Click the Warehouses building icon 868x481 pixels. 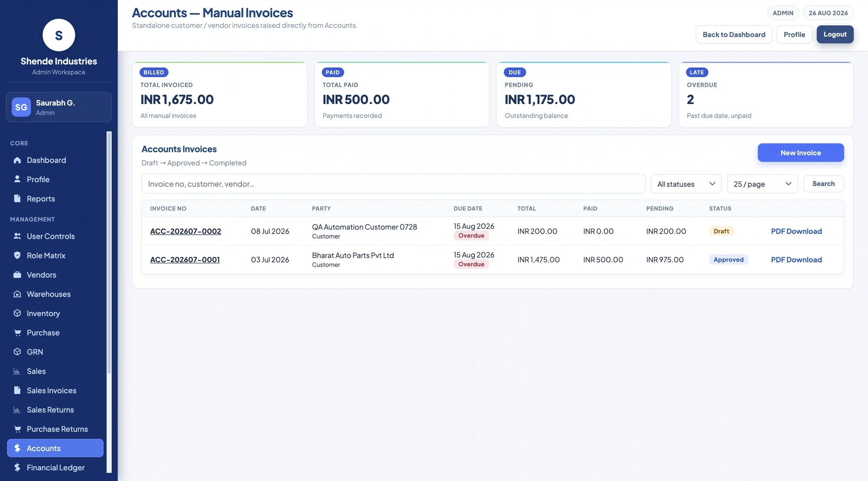tap(17, 294)
